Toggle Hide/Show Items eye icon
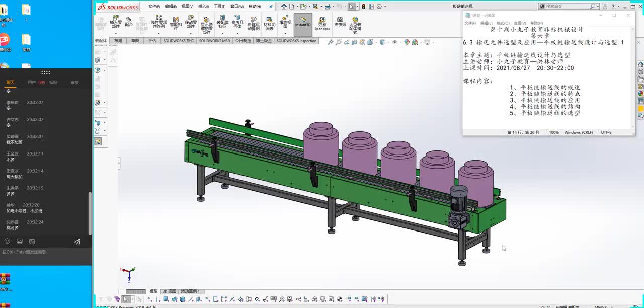This screenshot has width=644, height=308. tap(395, 43)
